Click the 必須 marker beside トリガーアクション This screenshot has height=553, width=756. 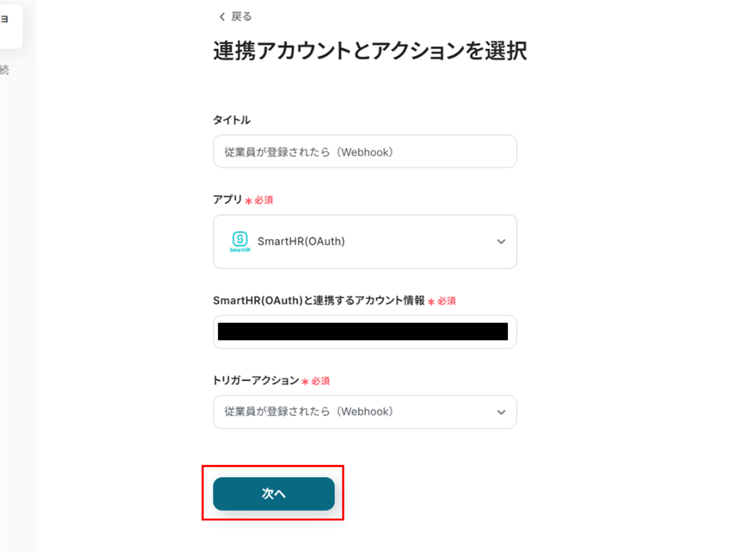(319, 381)
